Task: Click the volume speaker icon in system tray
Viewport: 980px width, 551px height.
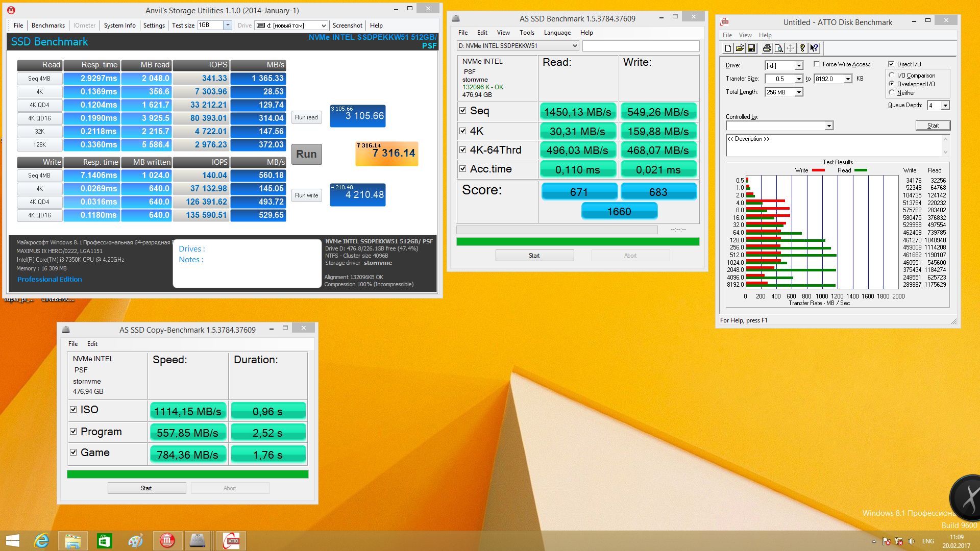Action: pyautogui.click(x=911, y=541)
